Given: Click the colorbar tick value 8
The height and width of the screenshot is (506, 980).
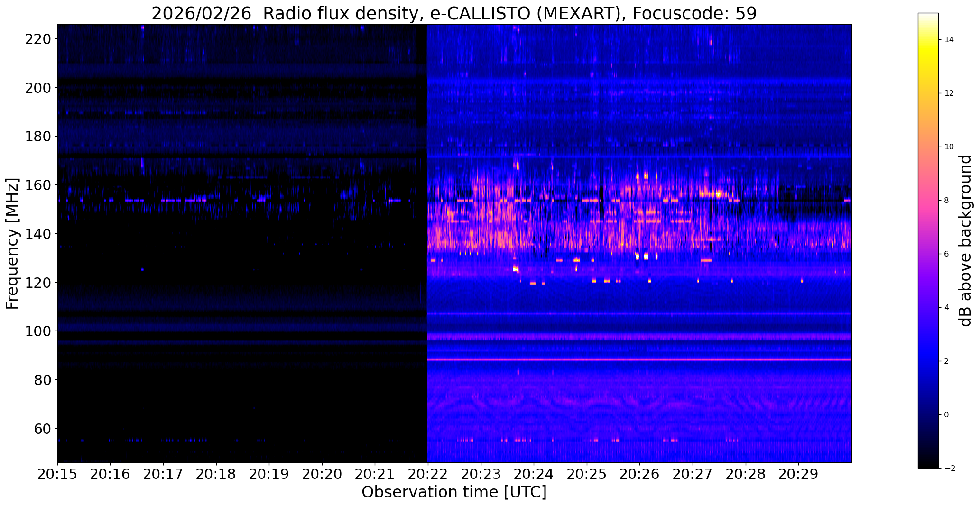Looking at the screenshot, I should coord(947,201).
